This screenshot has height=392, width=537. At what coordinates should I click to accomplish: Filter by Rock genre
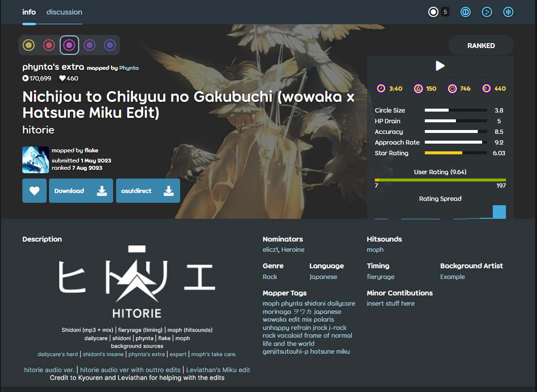[x=270, y=277]
